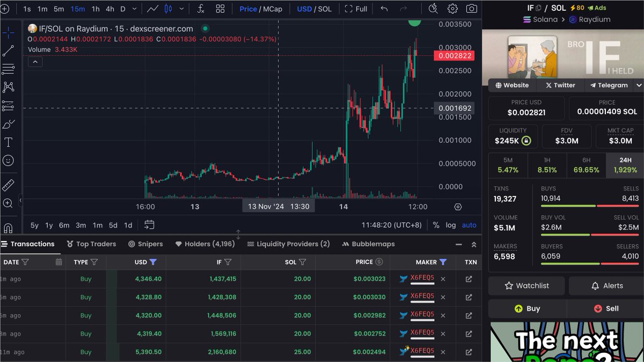Select the ruler measure tool

pos(8,185)
